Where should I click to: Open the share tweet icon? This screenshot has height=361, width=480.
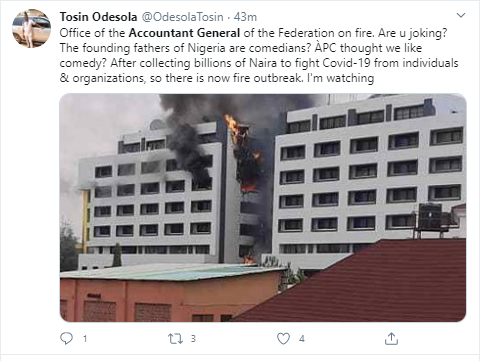(391, 338)
